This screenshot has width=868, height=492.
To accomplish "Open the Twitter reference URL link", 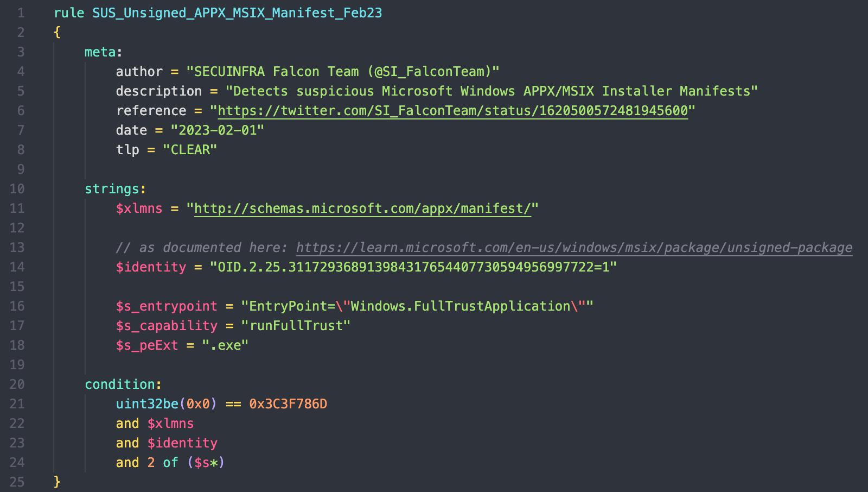I will [453, 111].
